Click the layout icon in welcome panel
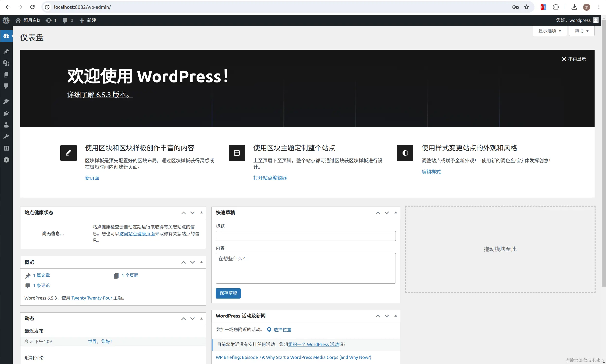 pyautogui.click(x=237, y=153)
